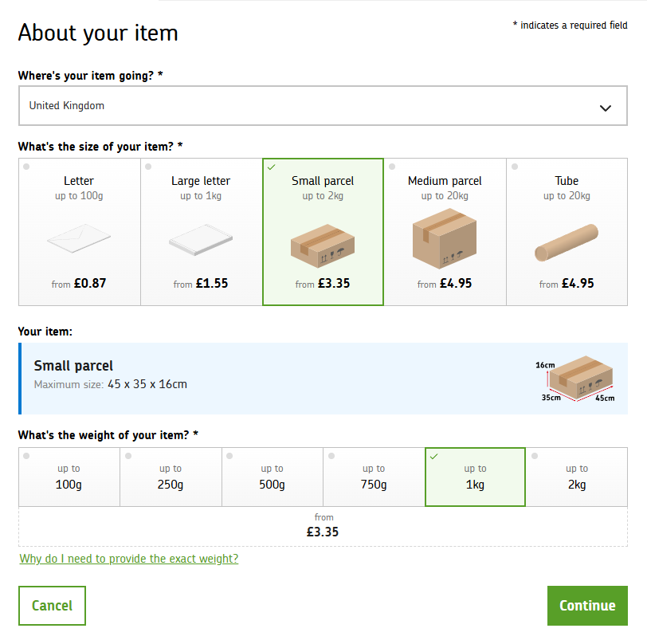
Task: Select the Letter size radio option
Action: pos(27,167)
